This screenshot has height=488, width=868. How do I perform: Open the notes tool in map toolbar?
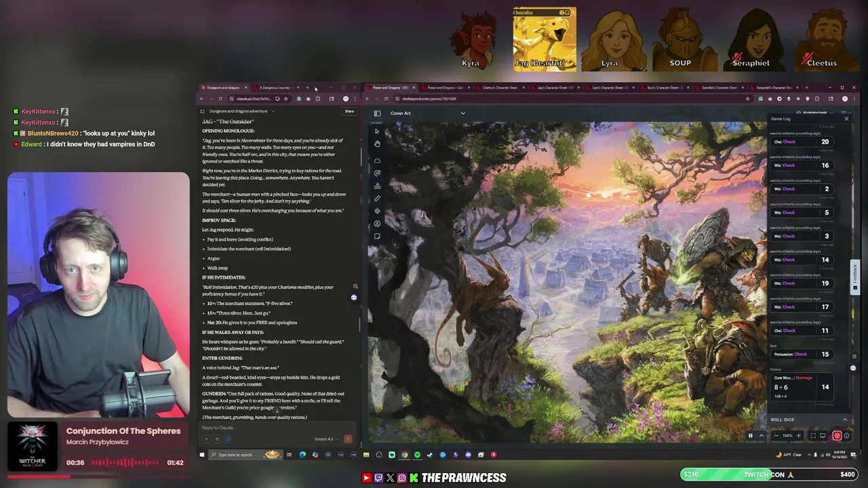(377, 237)
